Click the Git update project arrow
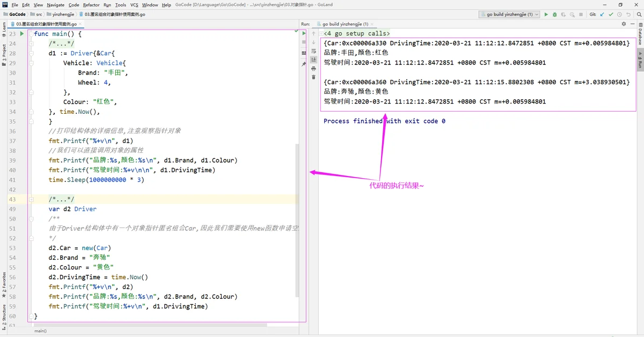Screen dimensions: 644x337 [602, 14]
